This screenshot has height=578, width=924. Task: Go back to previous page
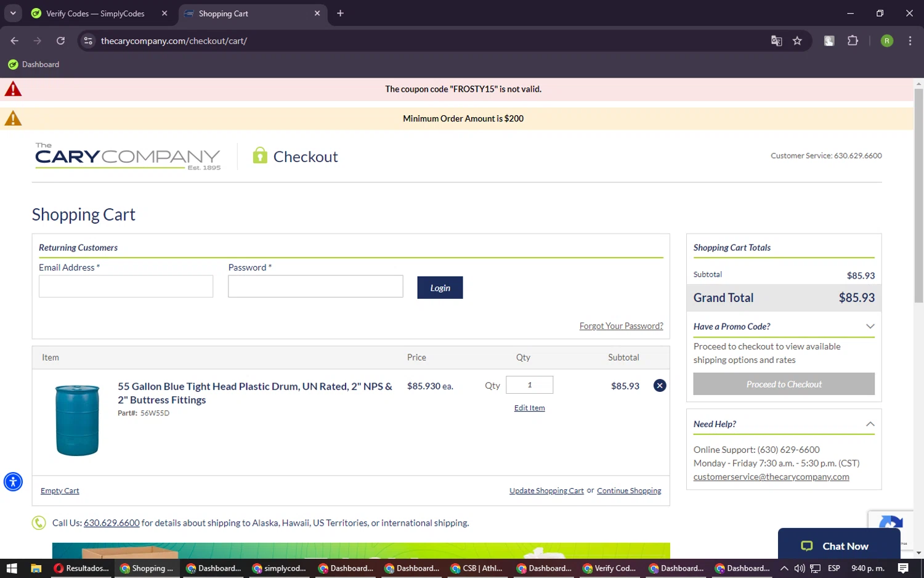click(x=15, y=41)
